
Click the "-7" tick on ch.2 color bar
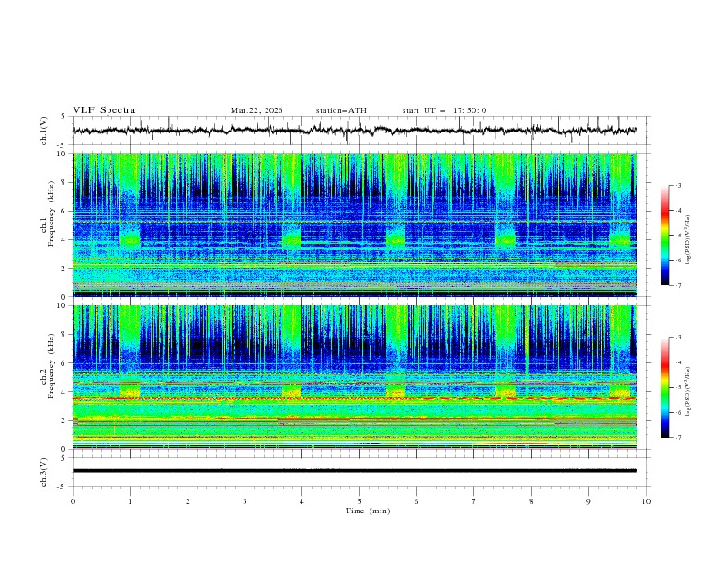tap(677, 437)
